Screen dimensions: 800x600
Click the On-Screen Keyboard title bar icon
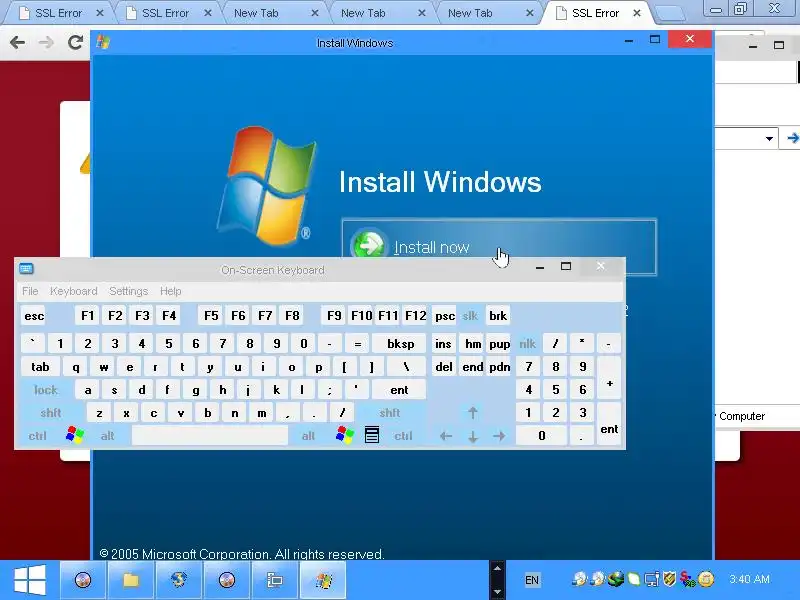point(26,268)
